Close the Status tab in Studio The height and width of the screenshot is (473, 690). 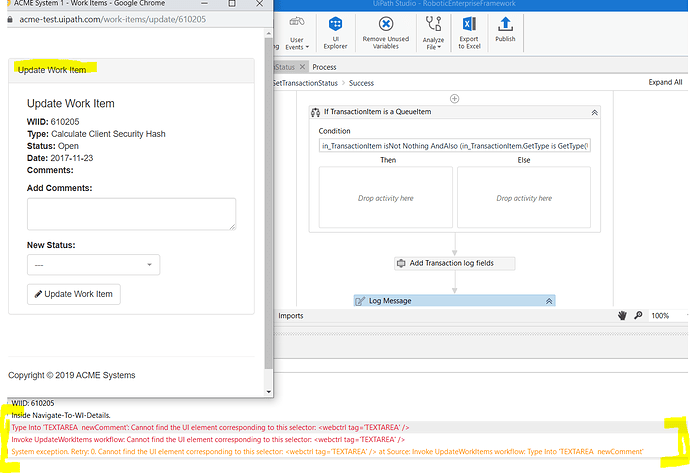coord(302,67)
